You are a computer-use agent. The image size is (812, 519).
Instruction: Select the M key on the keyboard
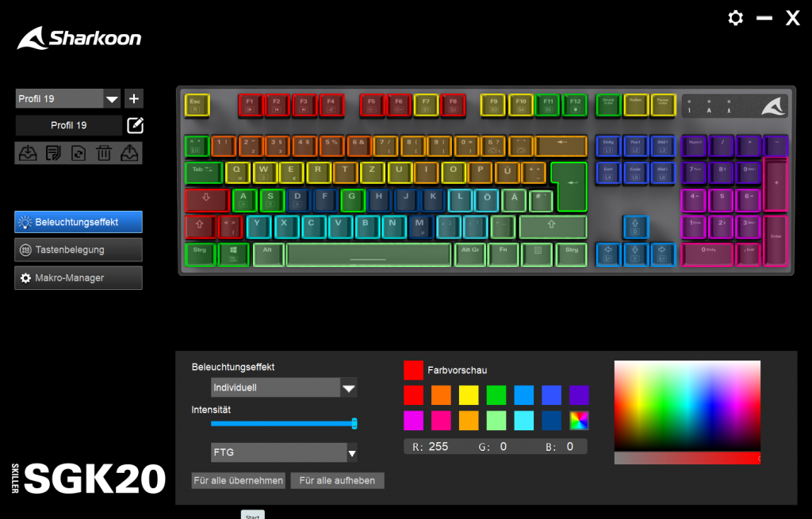pyautogui.click(x=420, y=227)
